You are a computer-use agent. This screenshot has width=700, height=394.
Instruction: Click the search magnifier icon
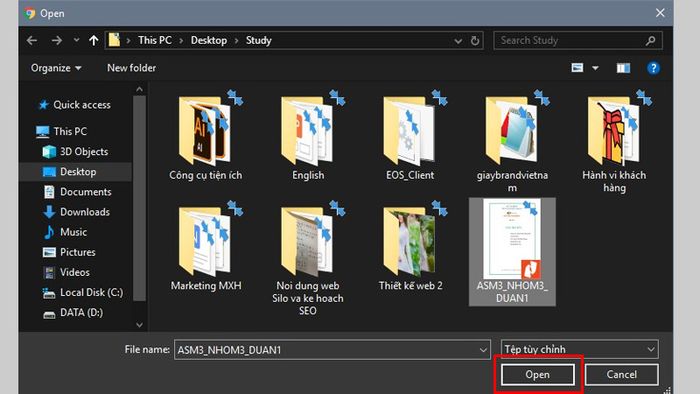650,41
